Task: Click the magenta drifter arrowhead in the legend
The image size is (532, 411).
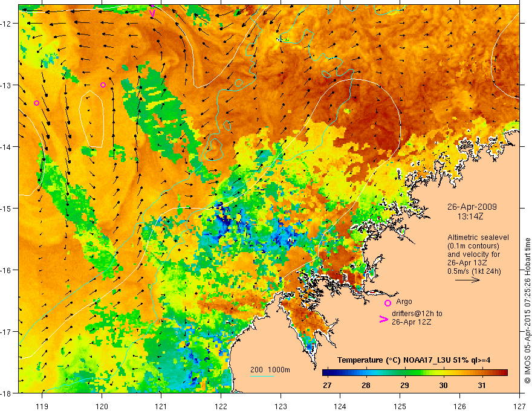Action: click(x=384, y=319)
